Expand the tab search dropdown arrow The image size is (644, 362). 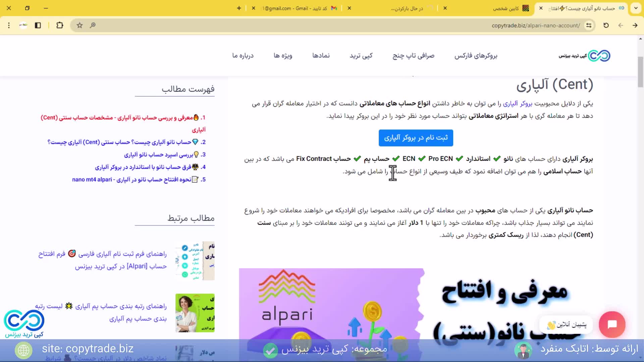[636, 8]
